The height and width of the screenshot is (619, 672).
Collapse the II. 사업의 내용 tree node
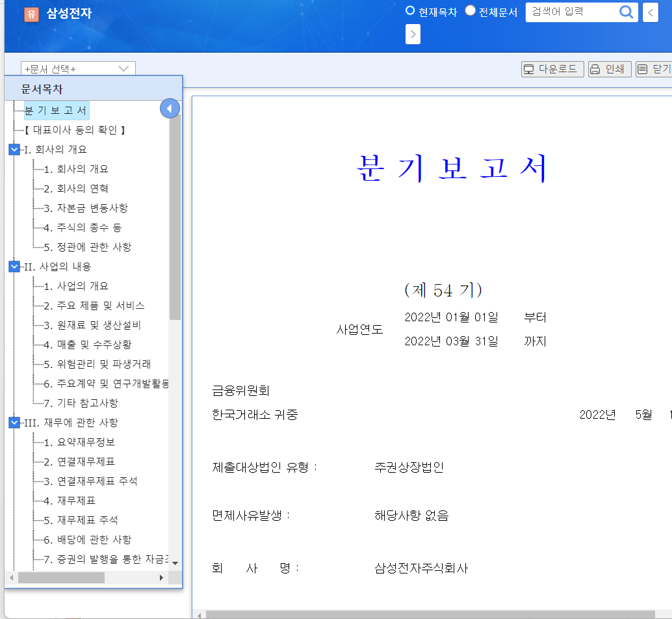14,267
